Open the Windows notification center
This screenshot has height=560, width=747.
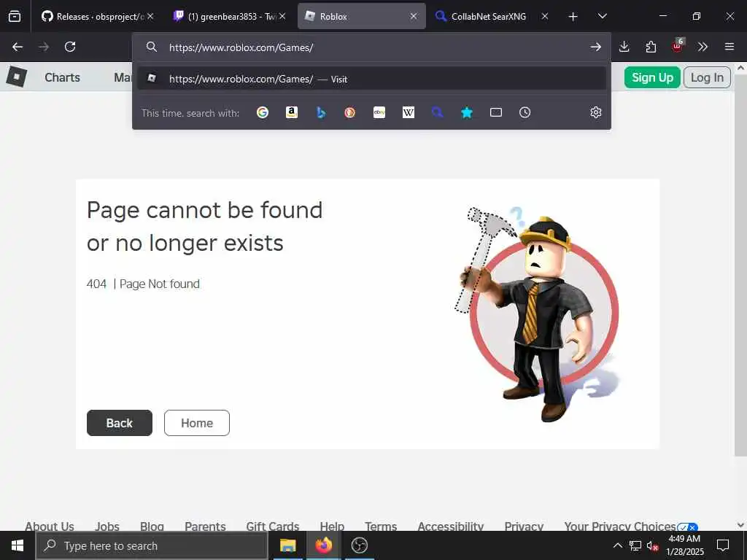point(723,545)
